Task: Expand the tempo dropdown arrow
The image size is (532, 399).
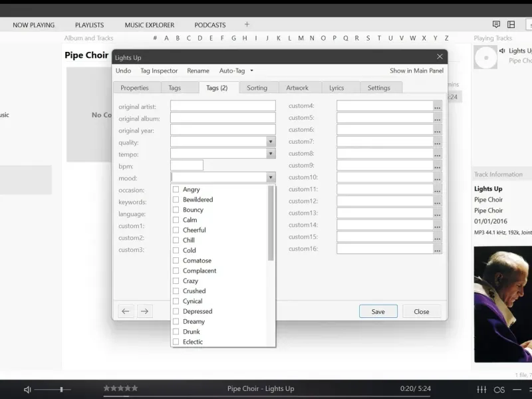Action: coord(271,154)
